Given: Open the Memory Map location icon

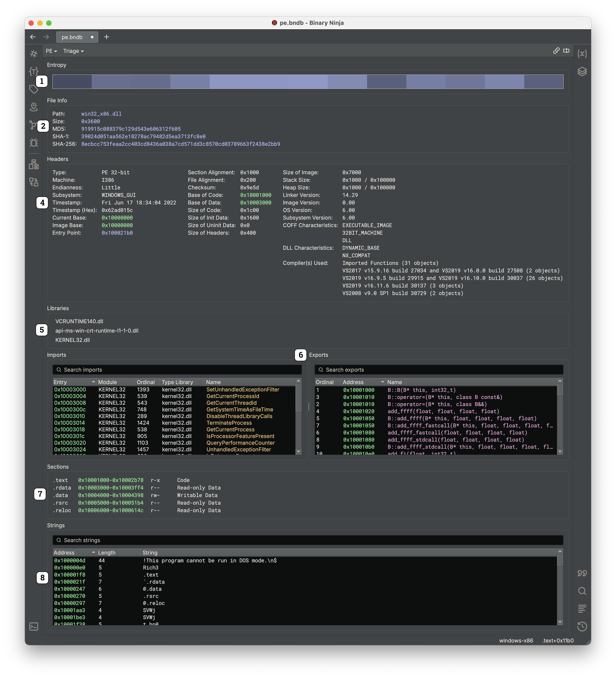Looking at the screenshot, I should [34, 107].
